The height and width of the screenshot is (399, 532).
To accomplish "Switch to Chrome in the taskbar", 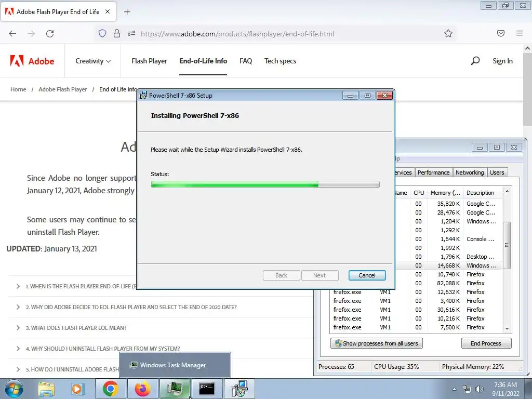I will point(110,389).
